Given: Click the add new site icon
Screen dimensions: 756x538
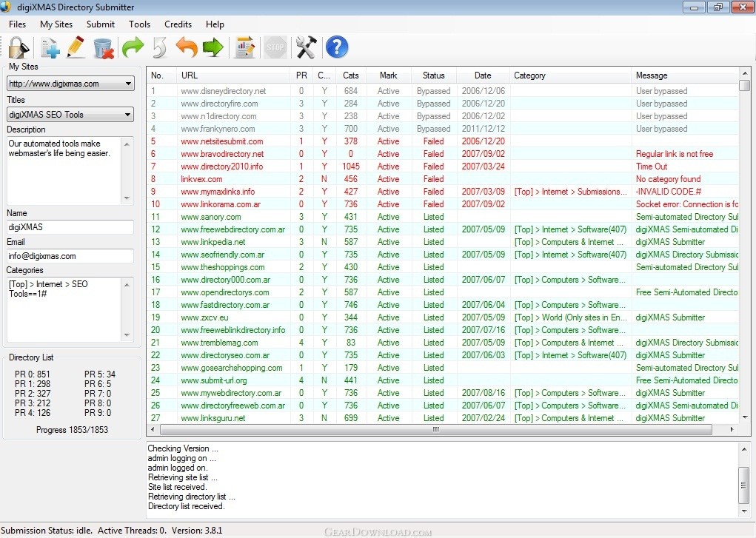Looking at the screenshot, I should pos(50,47).
